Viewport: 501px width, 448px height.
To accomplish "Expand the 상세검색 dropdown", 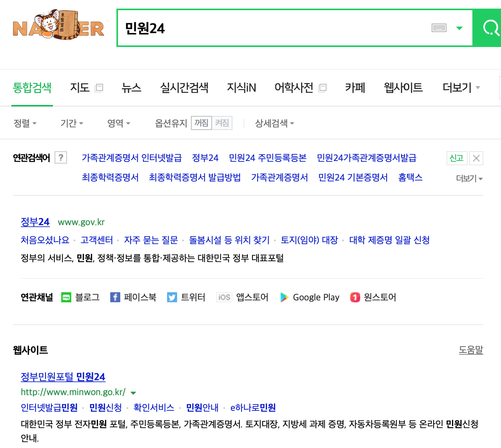I will 274,123.
